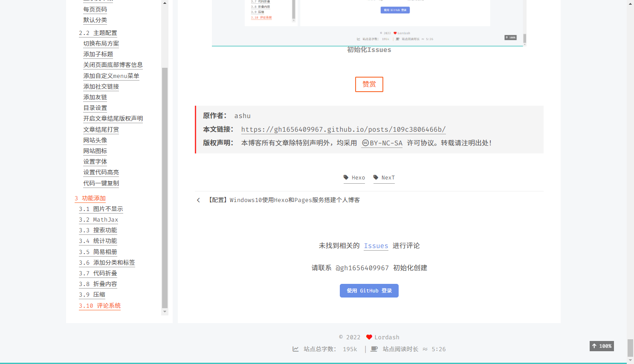Collapse section 3 功能添加 in the sidebar
The height and width of the screenshot is (364, 634).
[x=90, y=198]
